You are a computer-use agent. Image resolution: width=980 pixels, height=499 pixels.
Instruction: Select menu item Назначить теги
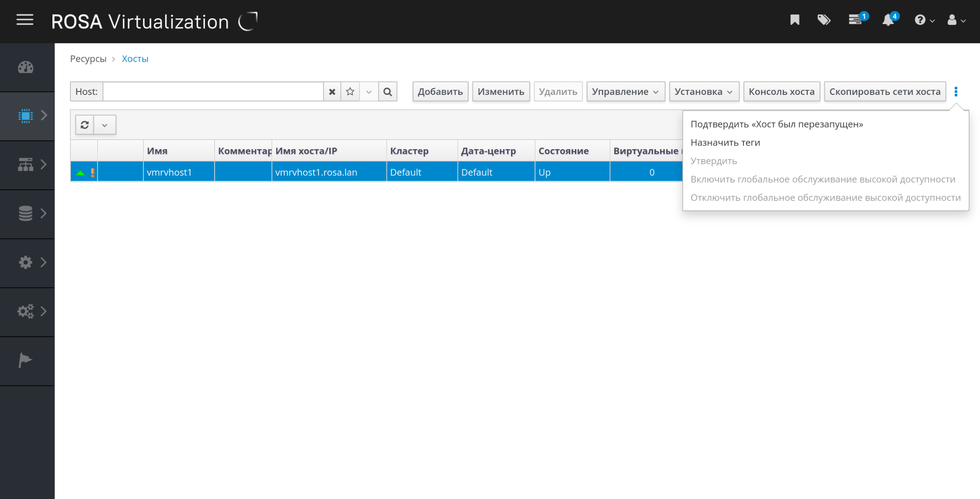(x=725, y=143)
